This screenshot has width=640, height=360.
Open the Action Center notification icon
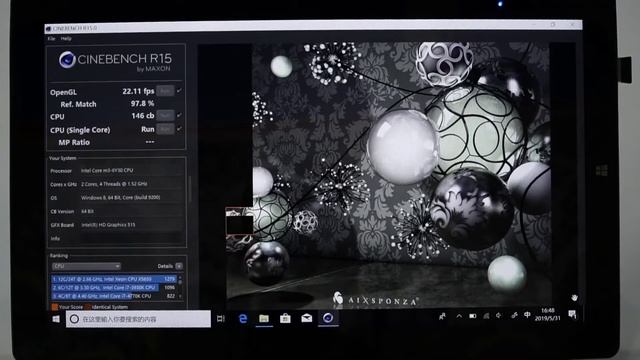tap(572, 314)
